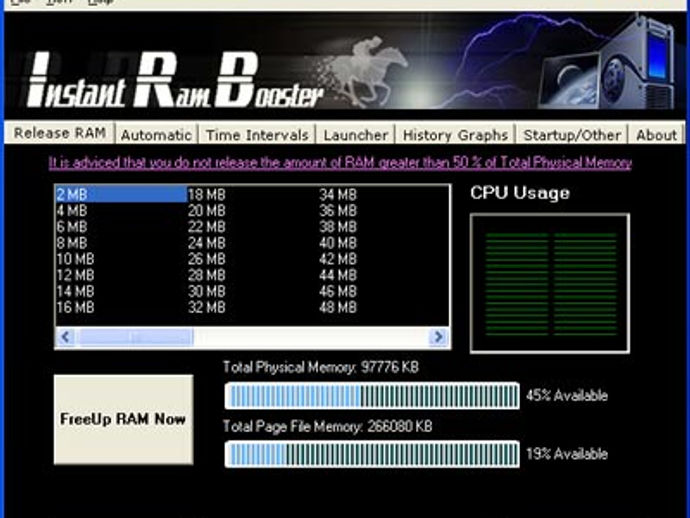690x518 pixels.
Task: Click the page file memory progress bar
Action: click(372, 454)
